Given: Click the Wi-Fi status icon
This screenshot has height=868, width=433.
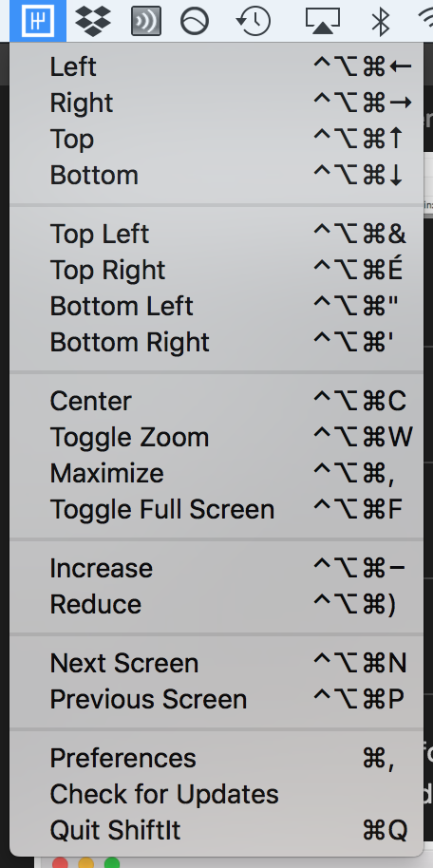Looking at the screenshot, I should [x=425, y=21].
